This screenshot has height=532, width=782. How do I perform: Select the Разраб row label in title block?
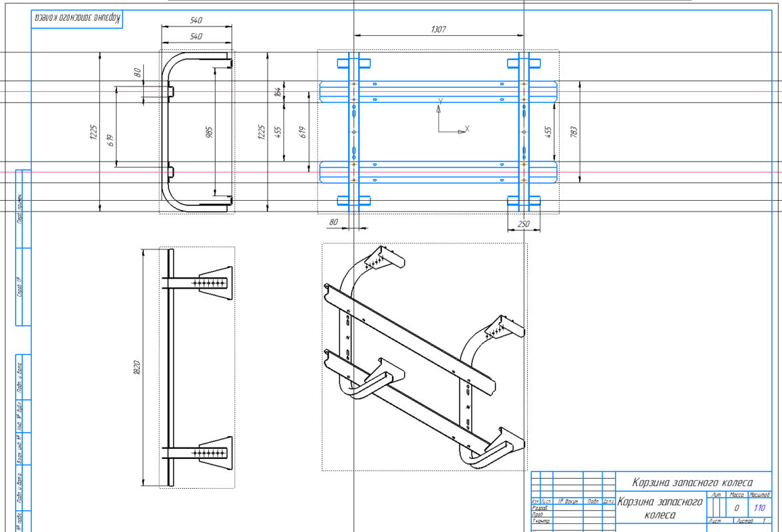click(x=540, y=508)
